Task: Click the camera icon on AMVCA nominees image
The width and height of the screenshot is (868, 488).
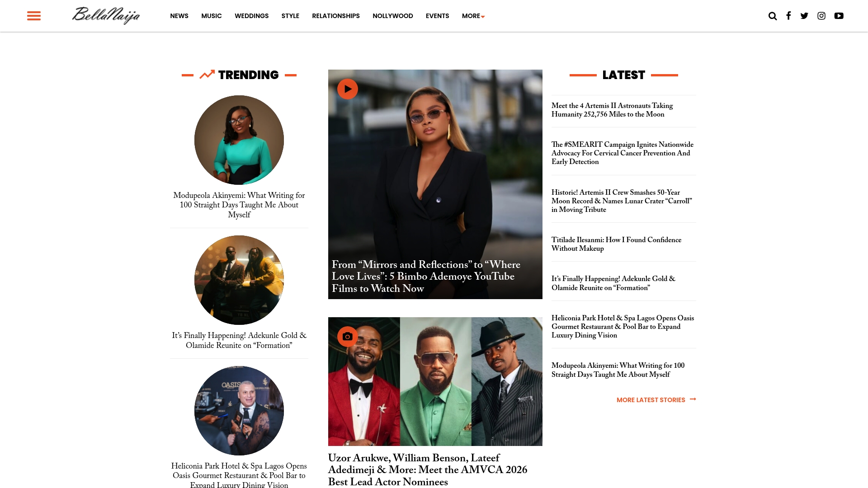Action: point(348,337)
